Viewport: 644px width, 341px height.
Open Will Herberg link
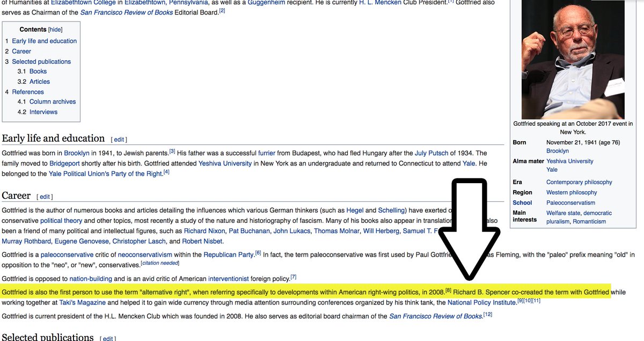(381, 231)
